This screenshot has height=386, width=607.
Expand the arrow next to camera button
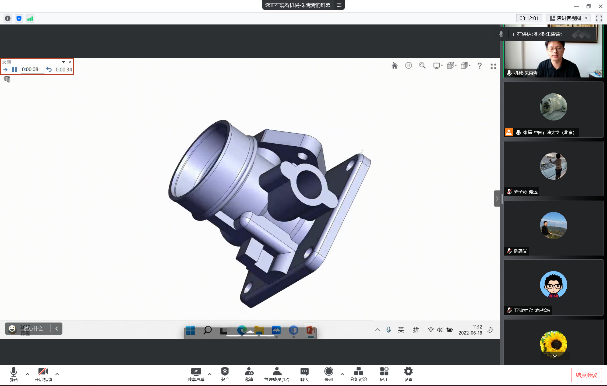click(57, 374)
